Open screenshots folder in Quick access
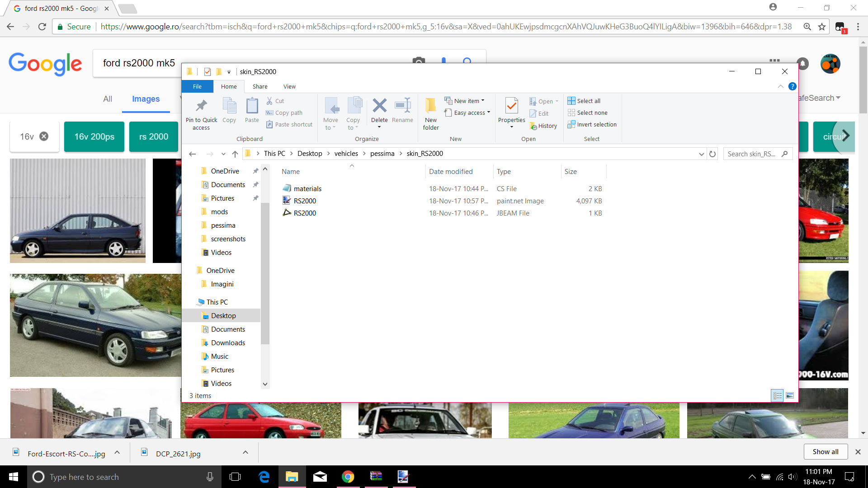The width and height of the screenshot is (868, 488). (x=228, y=239)
